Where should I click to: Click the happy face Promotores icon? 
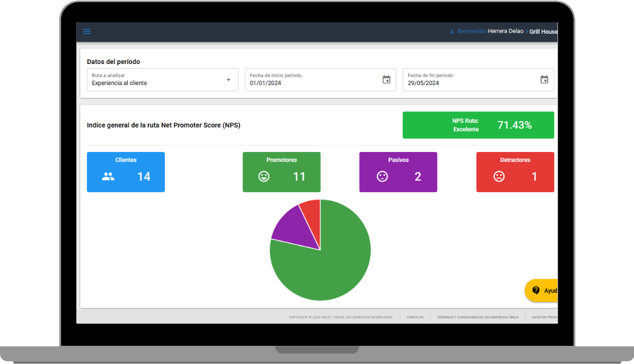coord(264,176)
